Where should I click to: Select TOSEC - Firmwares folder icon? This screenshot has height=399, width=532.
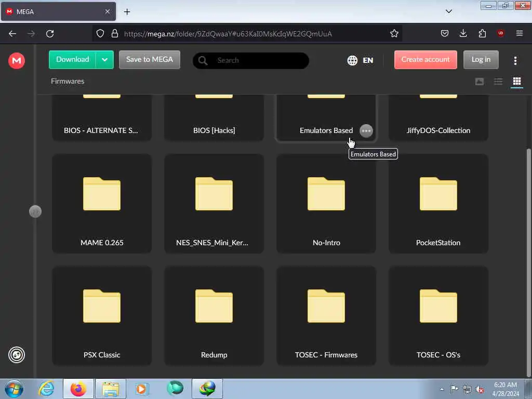point(326,305)
